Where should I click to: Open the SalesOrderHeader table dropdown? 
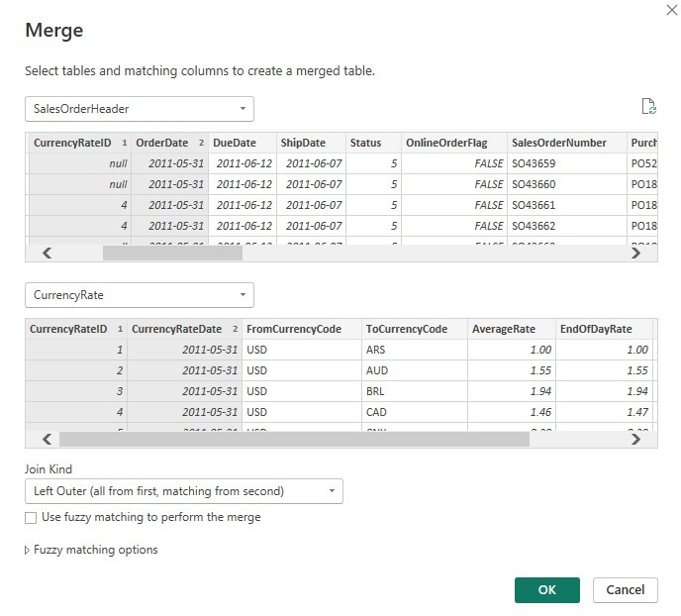(x=139, y=109)
